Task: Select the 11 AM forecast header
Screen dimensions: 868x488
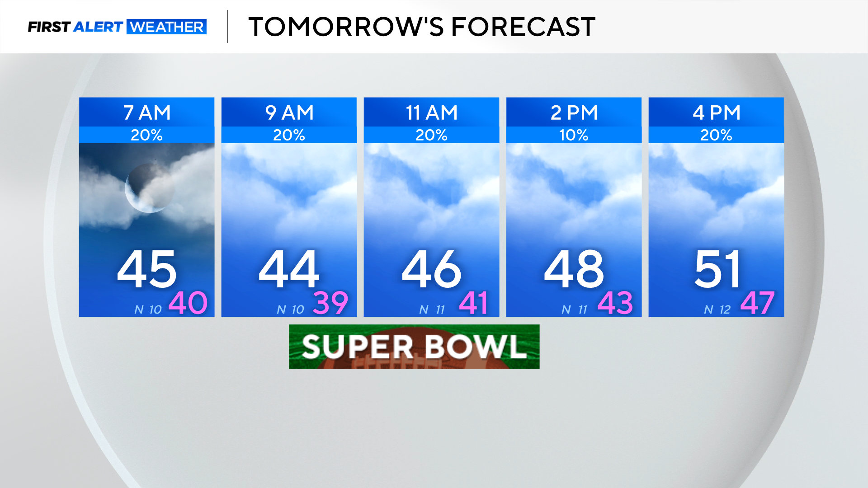Action: (431, 112)
